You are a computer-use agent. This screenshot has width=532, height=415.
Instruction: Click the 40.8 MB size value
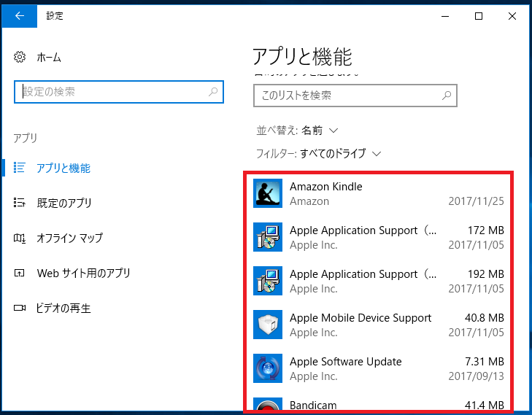484,318
